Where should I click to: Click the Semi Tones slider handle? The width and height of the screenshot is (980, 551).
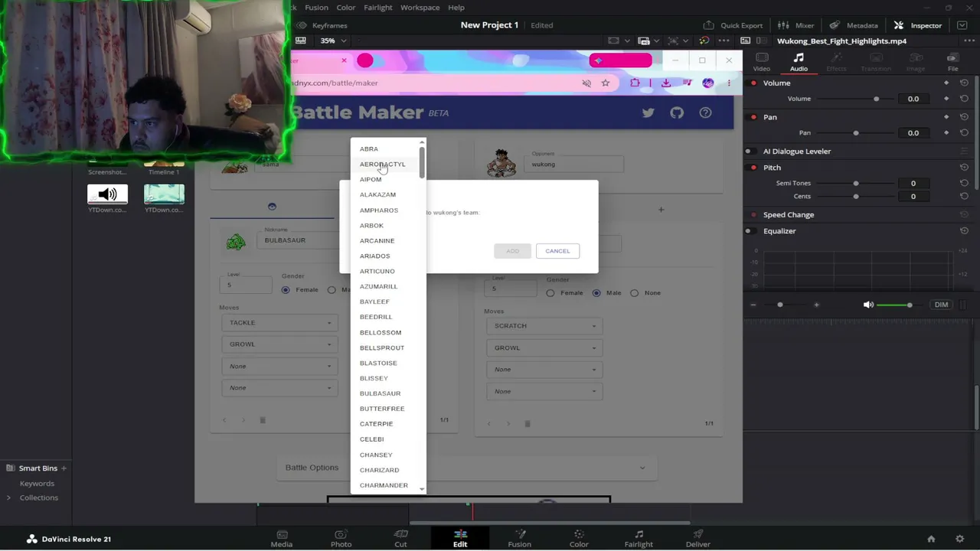[856, 184]
